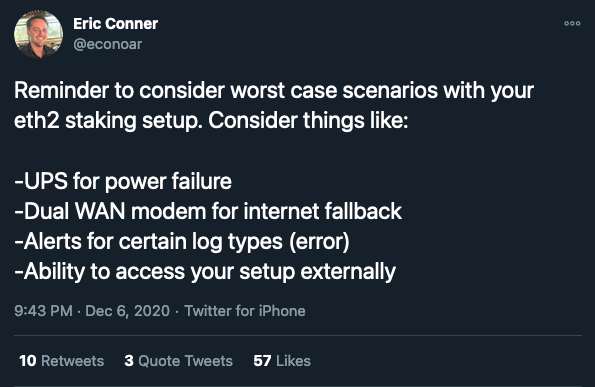Screen dimensions: 595x387
Task: Click the word "externally" in the tweet
Action: [348, 272]
